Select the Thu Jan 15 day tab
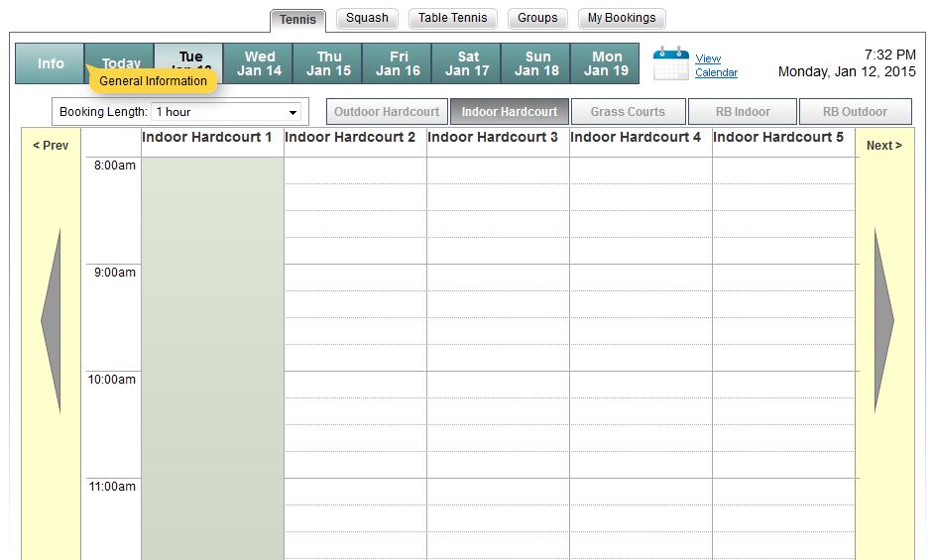Image resolution: width=935 pixels, height=560 pixels. tap(327, 63)
